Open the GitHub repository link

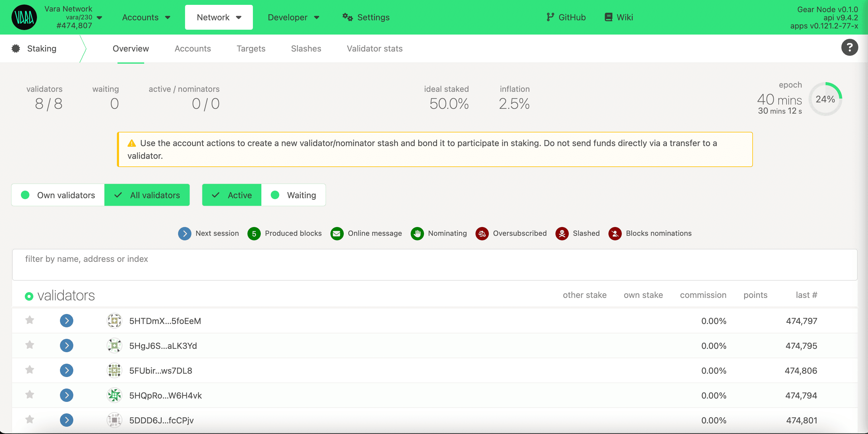[x=566, y=17]
